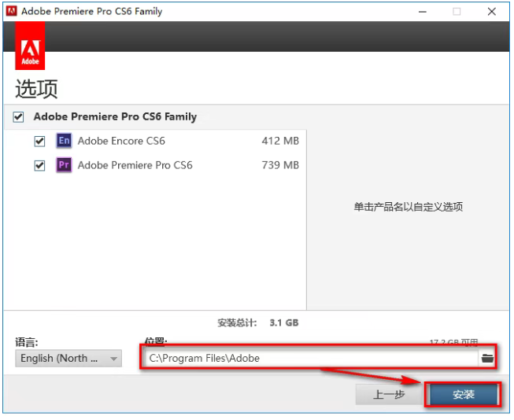Select the Adobe Premiere Pro CS6 product name

[x=135, y=165]
